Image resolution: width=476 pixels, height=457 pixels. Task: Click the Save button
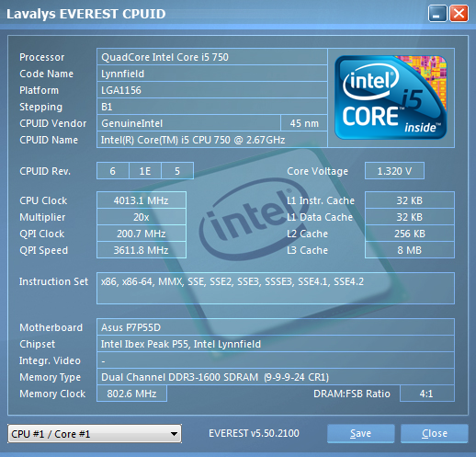(360, 433)
